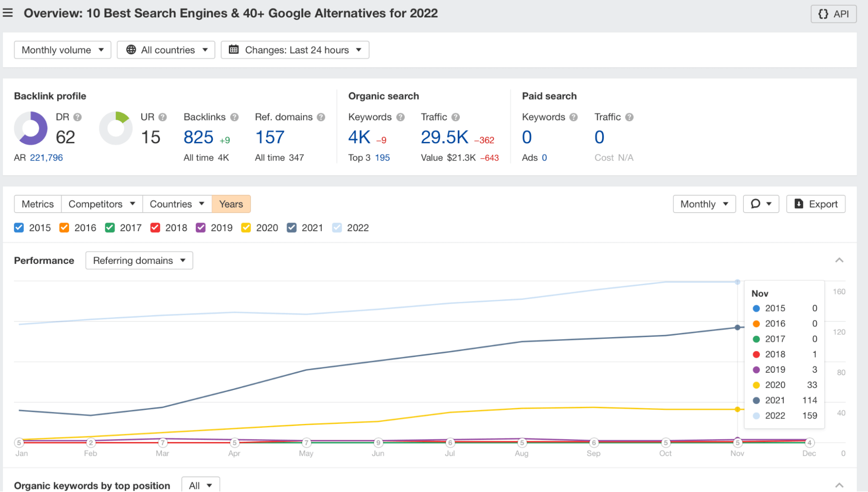Click the DR help question mark icon

[77, 117]
